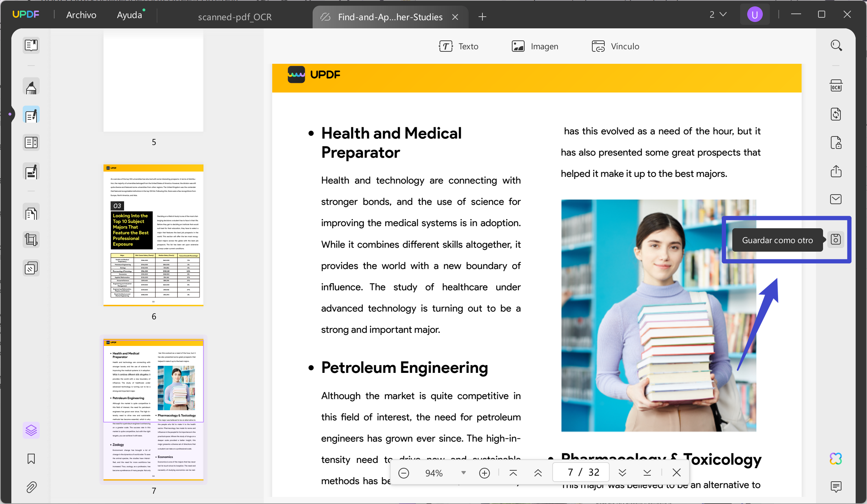867x504 pixels.
Task: Switch to scanned-pdf_OCR tab
Action: pos(235,17)
